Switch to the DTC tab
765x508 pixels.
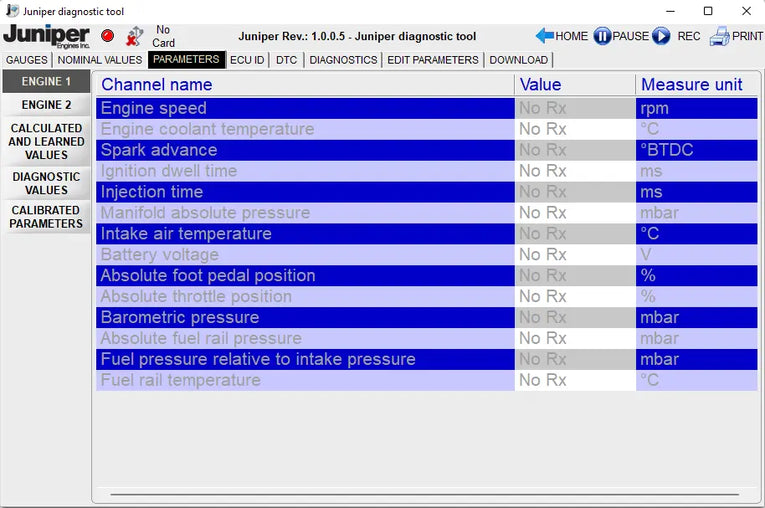[x=286, y=60]
